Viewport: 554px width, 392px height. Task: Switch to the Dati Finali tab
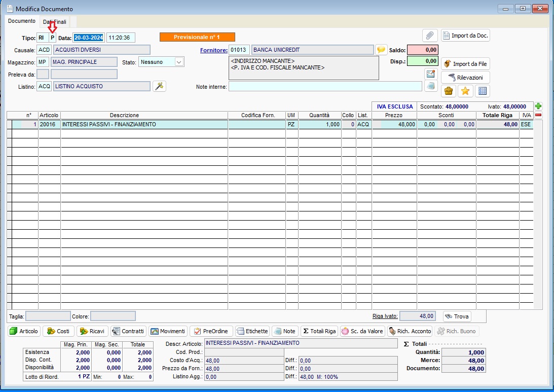pos(54,21)
